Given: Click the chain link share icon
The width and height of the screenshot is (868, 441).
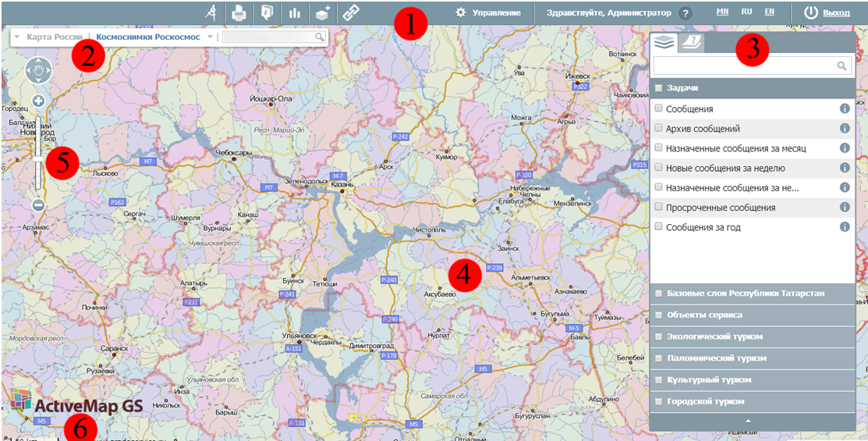Looking at the screenshot, I should coord(351,12).
